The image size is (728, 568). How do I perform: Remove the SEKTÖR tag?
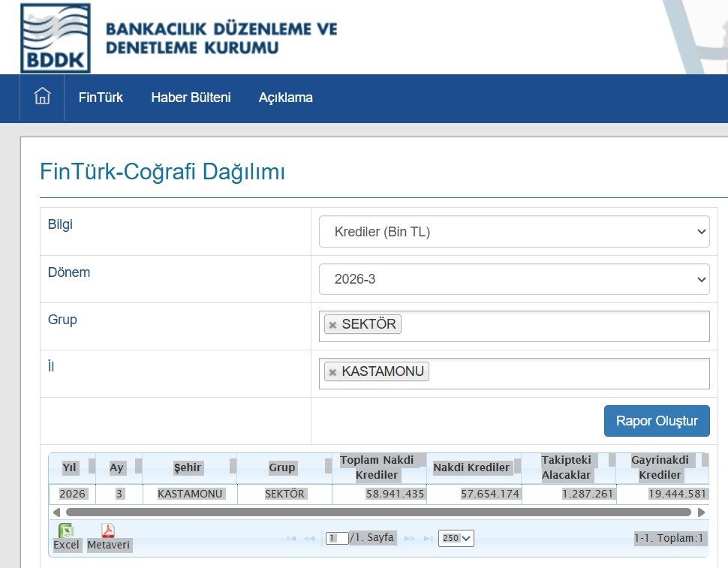tap(332, 325)
